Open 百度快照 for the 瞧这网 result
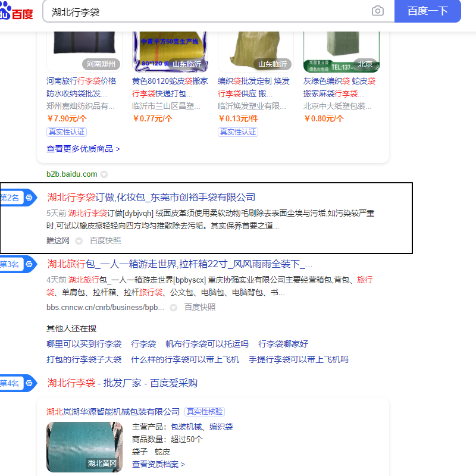 105,240
